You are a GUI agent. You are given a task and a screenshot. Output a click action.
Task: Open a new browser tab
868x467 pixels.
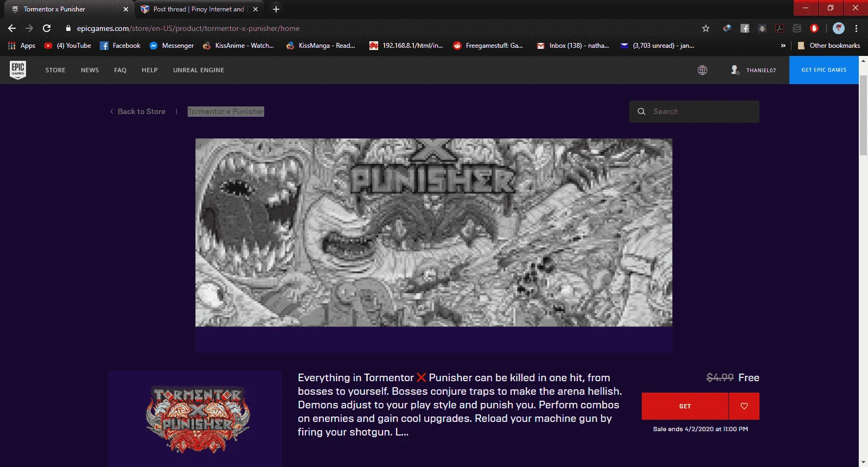tap(276, 9)
